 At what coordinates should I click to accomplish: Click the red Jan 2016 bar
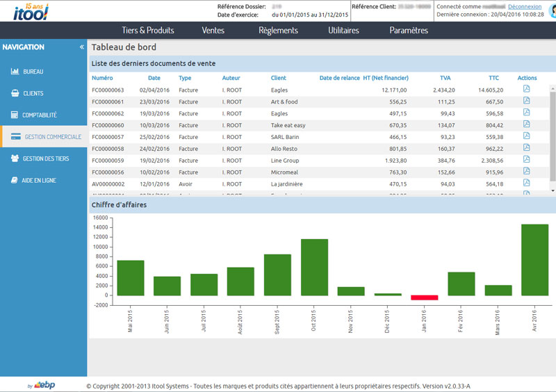pyautogui.click(x=425, y=297)
